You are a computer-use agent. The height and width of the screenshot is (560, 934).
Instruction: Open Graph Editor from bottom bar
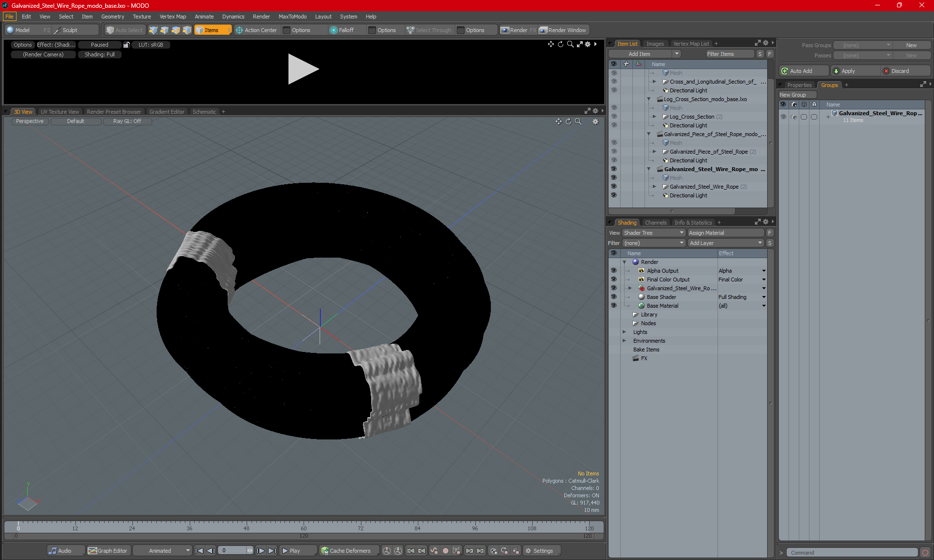108,551
